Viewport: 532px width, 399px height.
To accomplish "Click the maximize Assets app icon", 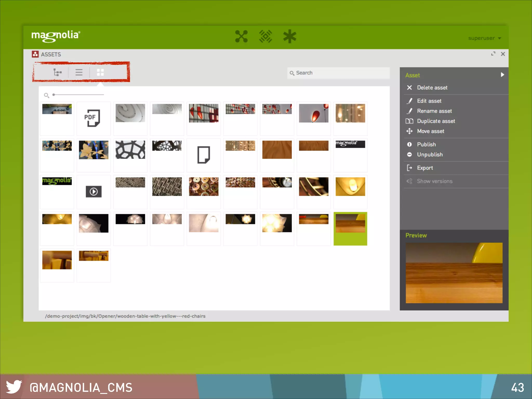I will pos(493,54).
